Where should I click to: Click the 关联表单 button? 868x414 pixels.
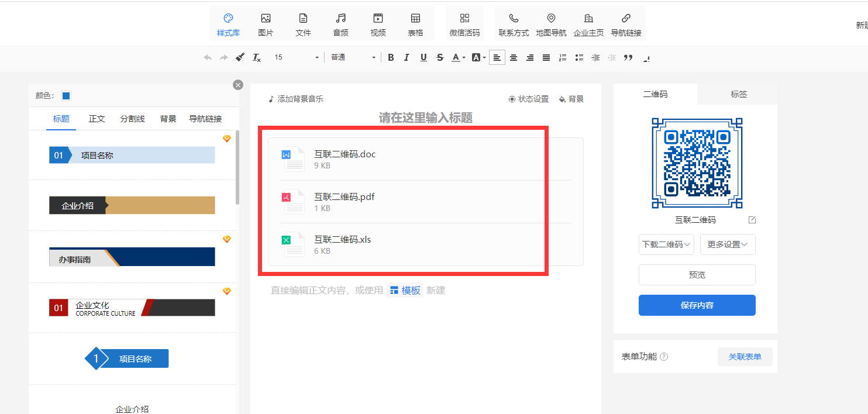[745, 357]
